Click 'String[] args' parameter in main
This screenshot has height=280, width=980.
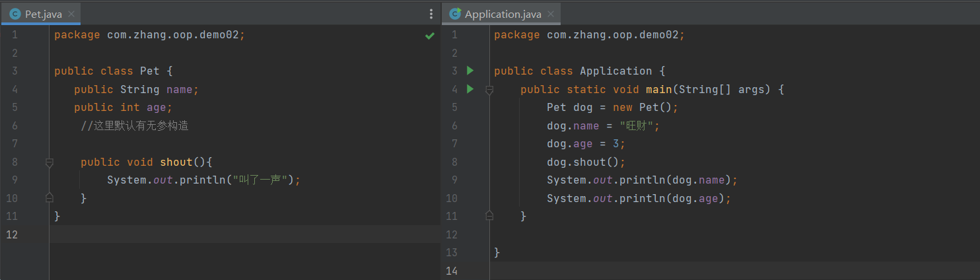[x=721, y=89]
